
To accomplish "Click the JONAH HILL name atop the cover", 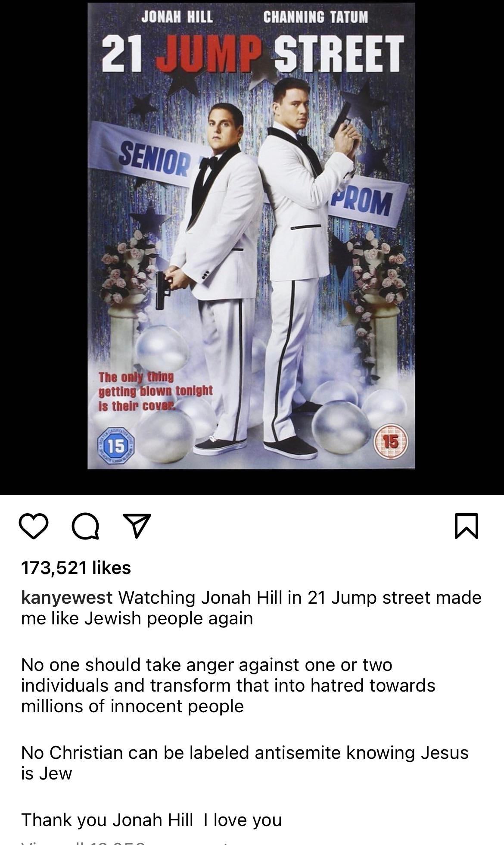I will (177, 17).
